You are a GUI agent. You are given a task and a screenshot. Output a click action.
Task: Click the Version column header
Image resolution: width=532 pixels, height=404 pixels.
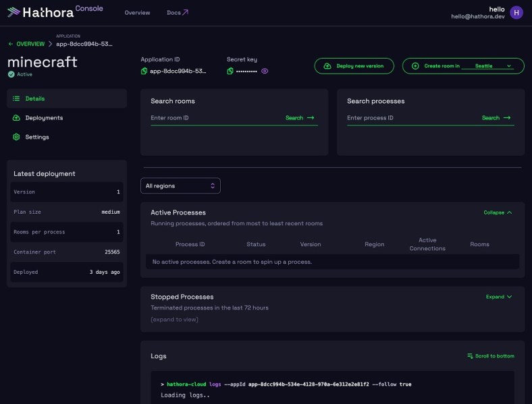(x=311, y=244)
